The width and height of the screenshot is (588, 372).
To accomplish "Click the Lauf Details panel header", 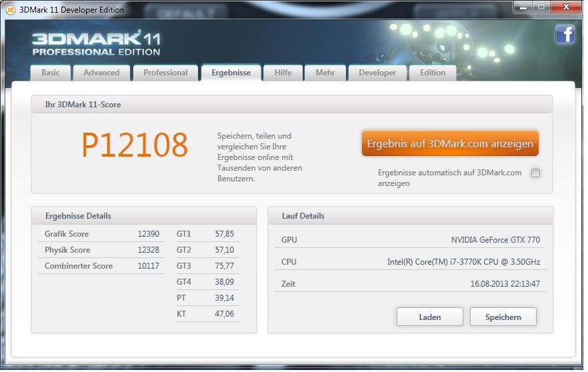I will (411, 216).
